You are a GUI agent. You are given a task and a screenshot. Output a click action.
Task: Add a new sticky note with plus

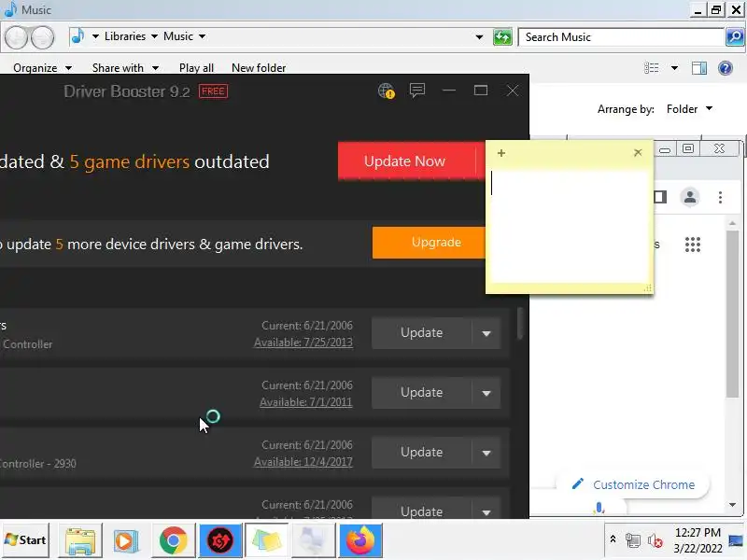pos(500,153)
